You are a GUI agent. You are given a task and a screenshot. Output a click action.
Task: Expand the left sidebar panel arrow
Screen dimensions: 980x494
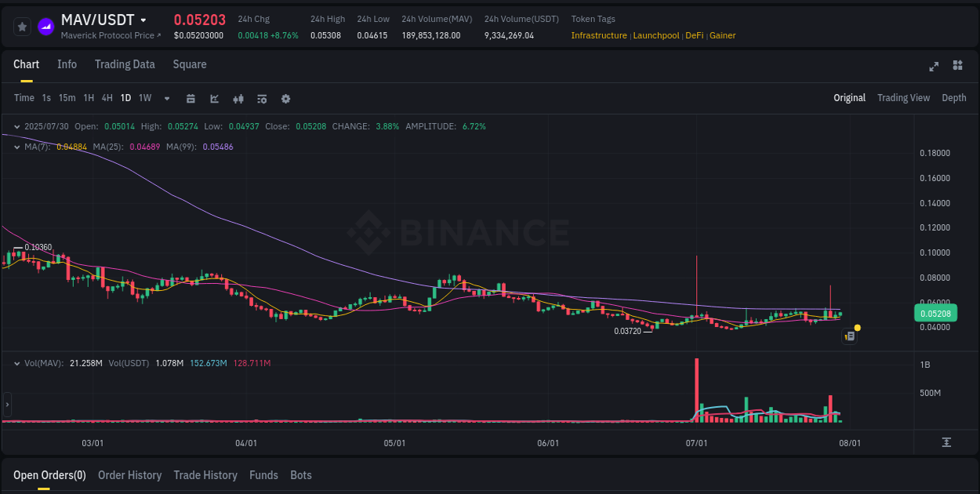[x=7, y=405]
